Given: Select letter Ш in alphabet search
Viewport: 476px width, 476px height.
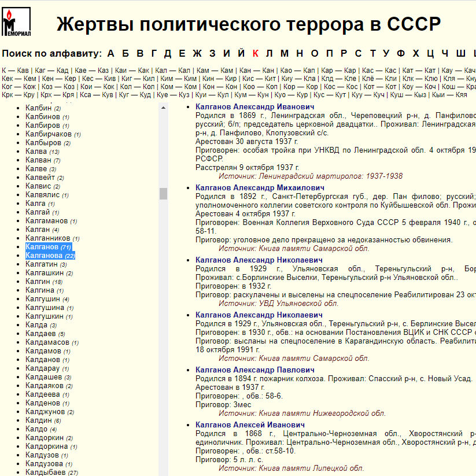Looking at the screenshot, I should click(x=461, y=53).
